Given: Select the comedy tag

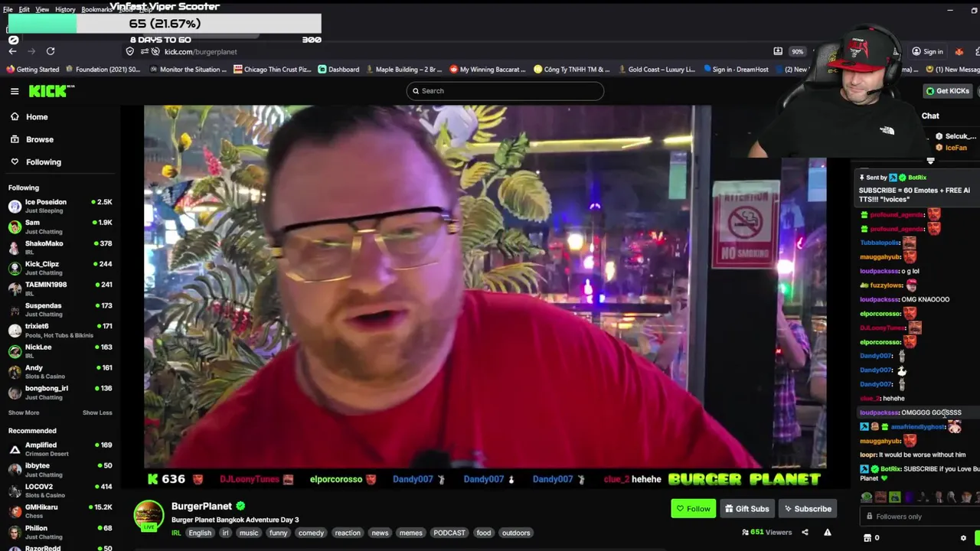Looking at the screenshot, I should (x=311, y=533).
